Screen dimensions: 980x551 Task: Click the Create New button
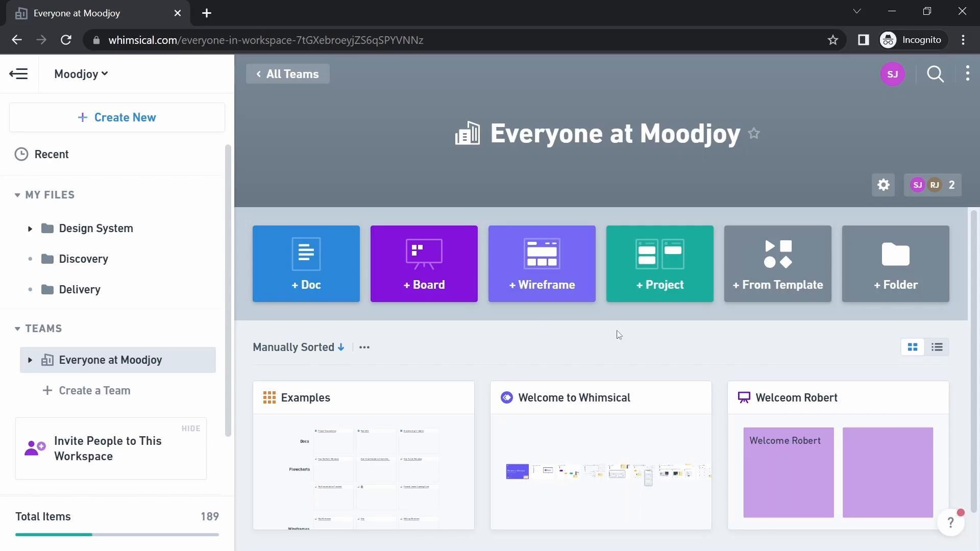click(x=117, y=117)
